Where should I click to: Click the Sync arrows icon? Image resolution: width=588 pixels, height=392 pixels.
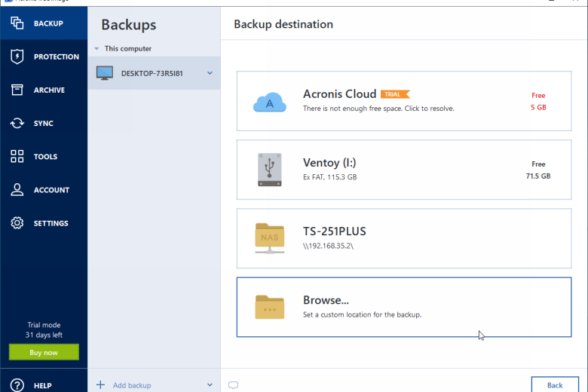[x=17, y=123]
